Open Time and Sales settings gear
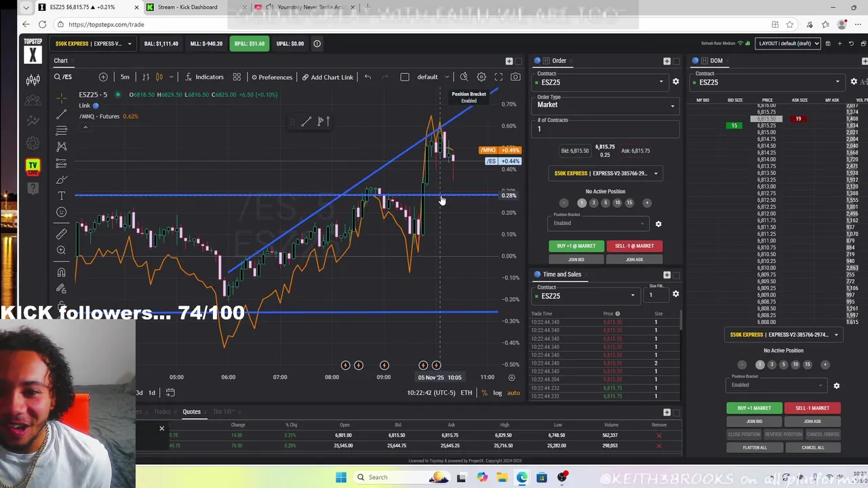The image size is (868, 488). pyautogui.click(x=675, y=294)
